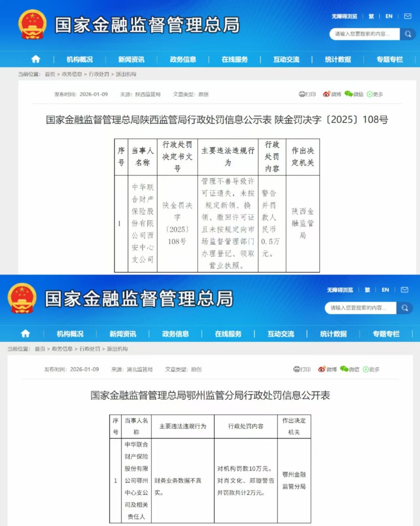Print the Shaanxi penalty notice via 打印 icon
This screenshot has height=526, width=420.
pyautogui.click(x=307, y=94)
